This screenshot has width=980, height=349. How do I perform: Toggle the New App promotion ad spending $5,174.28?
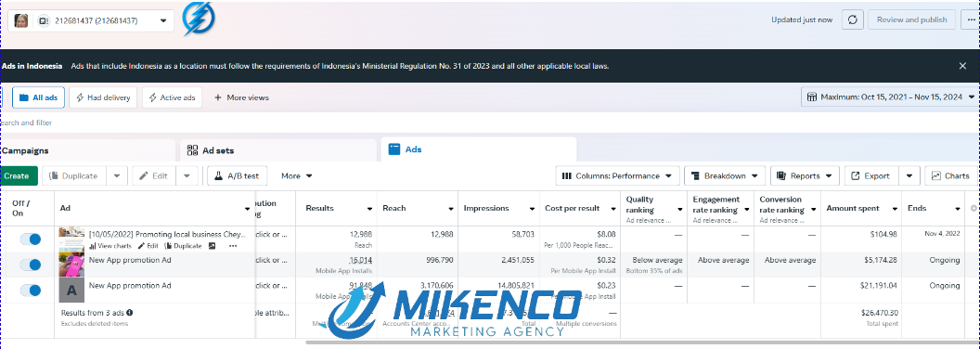(x=30, y=265)
